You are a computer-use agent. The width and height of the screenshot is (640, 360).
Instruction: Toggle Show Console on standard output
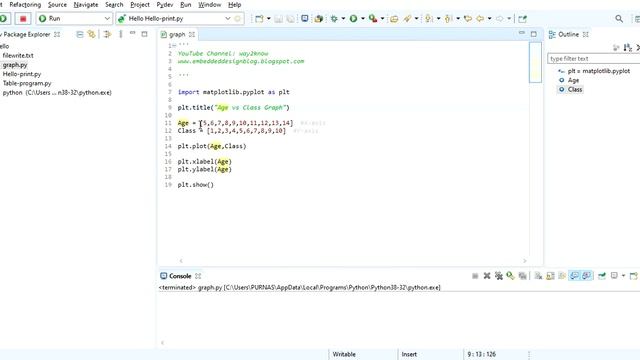tap(574, 276)
